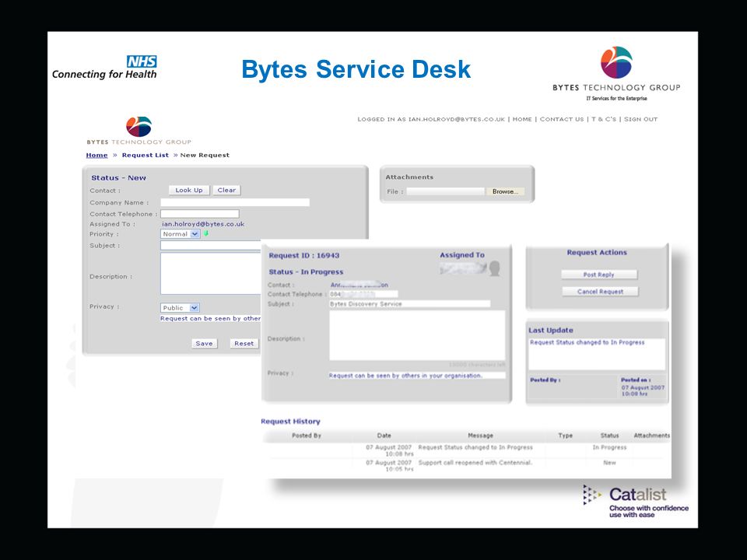Viewport: 747px width, 560px height.
Task: Click the Request List breadcrumb link
Action: click(146, 156)
